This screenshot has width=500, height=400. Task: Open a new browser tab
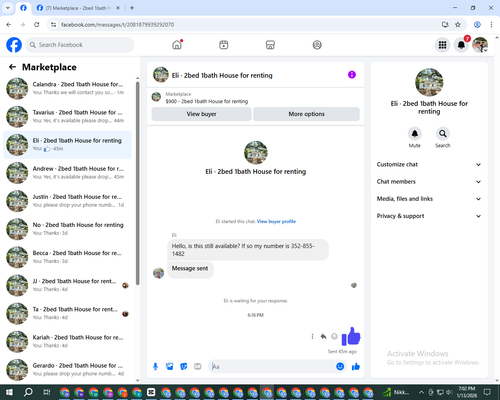coord(132,8)
